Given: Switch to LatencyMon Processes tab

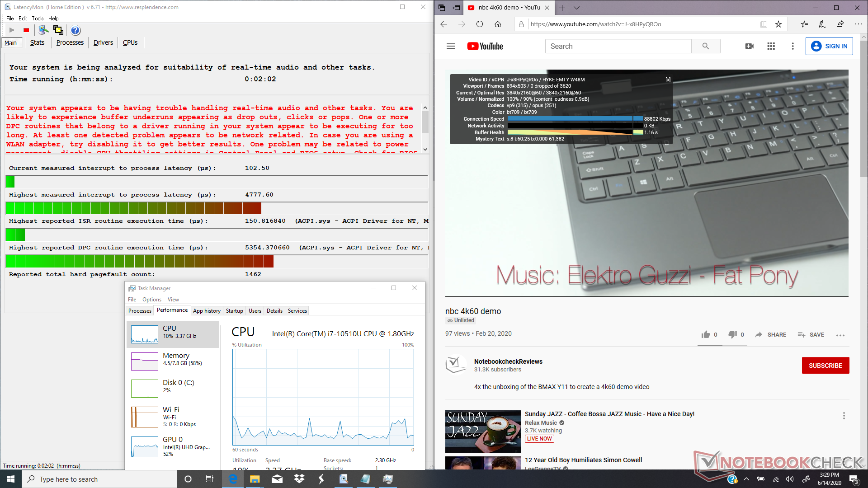Looking at the screenshot, I should tap(70, 42).
